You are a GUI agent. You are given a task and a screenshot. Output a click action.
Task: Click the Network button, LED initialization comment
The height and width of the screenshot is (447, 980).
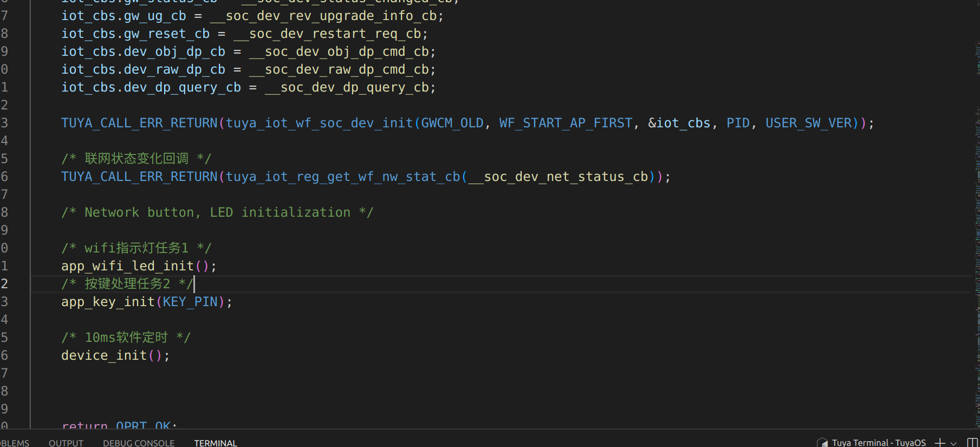pyautogui.click(x=217, y=212)
